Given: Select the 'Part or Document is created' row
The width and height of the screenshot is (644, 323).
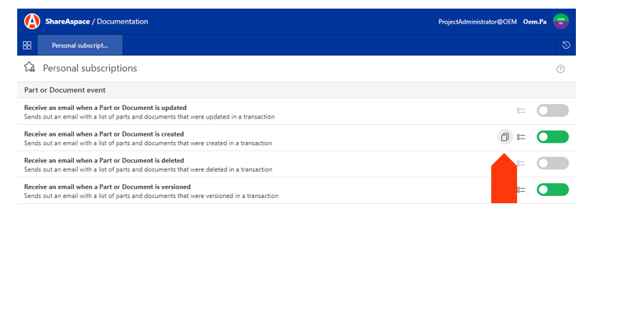Looking at the screenshot, I should pyautogui.click(x=215, y=138).
